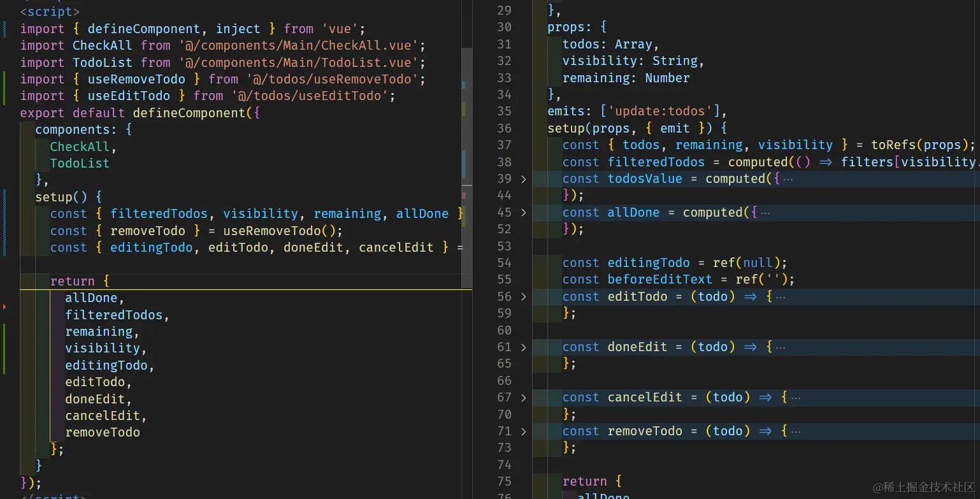Expand the cancelEdit fold arrow on line 67
Image resolution: width=980 pixels, height=499 pixels.
point(524,398)
